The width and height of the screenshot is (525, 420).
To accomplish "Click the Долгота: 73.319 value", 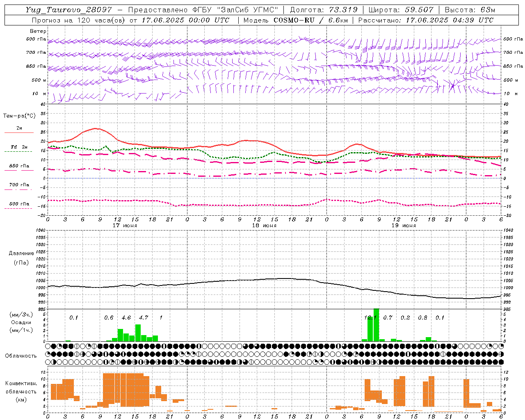I will pos(324,10).
